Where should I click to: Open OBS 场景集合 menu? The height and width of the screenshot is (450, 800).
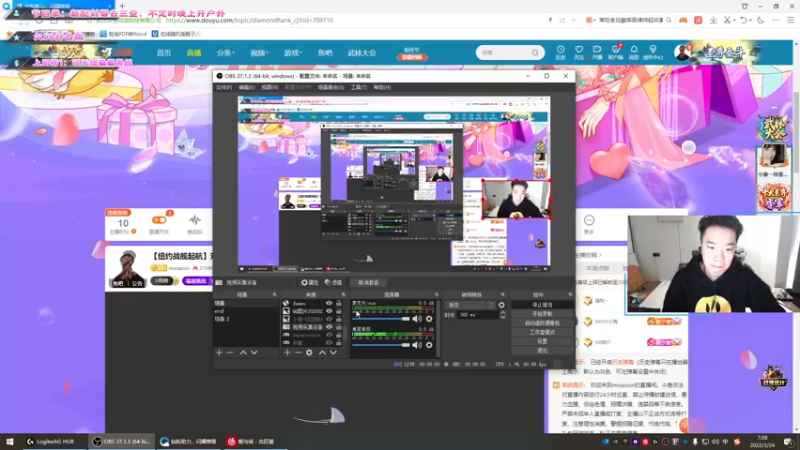pos(331,87)
